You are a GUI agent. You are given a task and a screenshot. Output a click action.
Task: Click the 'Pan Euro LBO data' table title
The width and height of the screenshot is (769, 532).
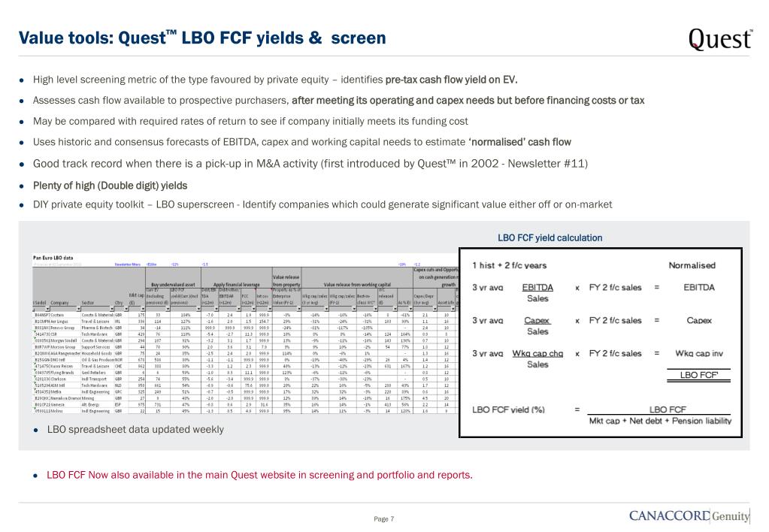coord(53,258)
